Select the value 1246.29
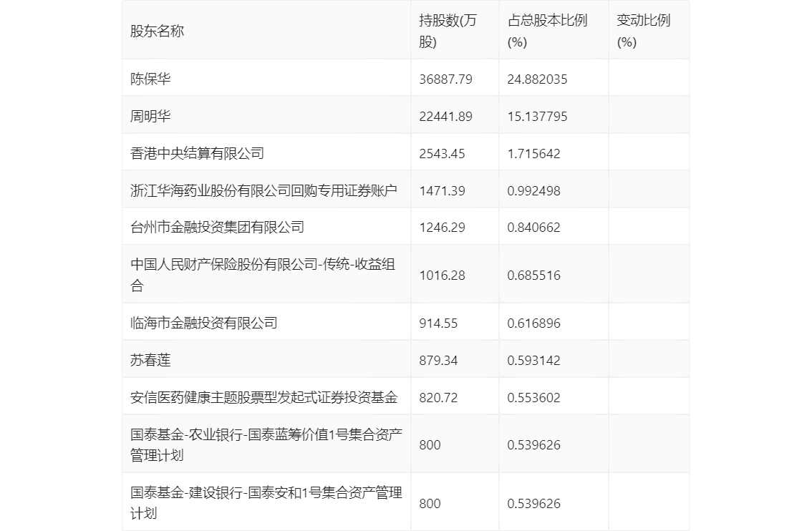The image size is (812, 531). point(443,227)
